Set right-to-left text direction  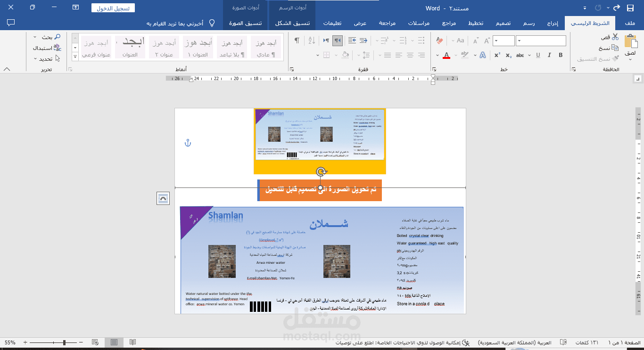click(338, 41)
